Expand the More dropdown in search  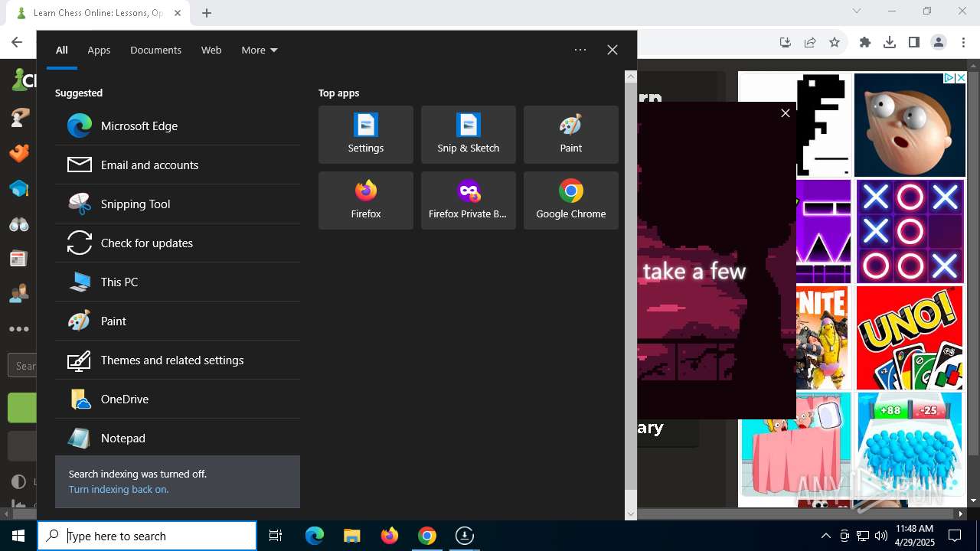(260, 50)
